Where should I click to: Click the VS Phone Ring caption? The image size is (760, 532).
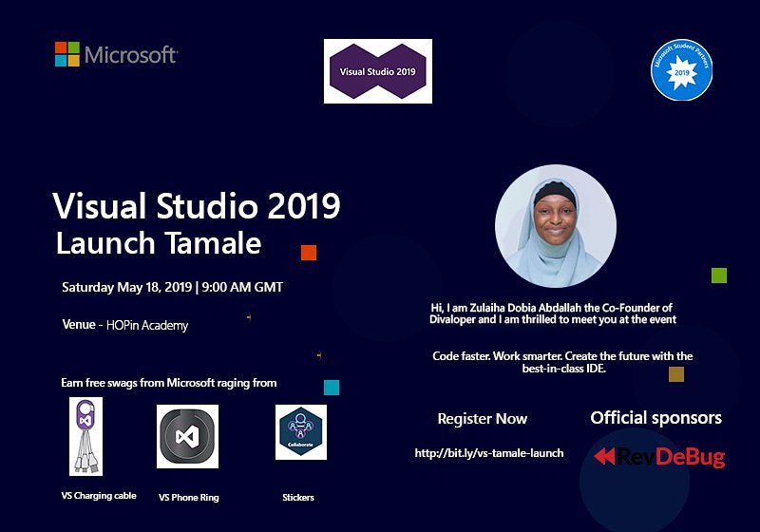[188, 498]
